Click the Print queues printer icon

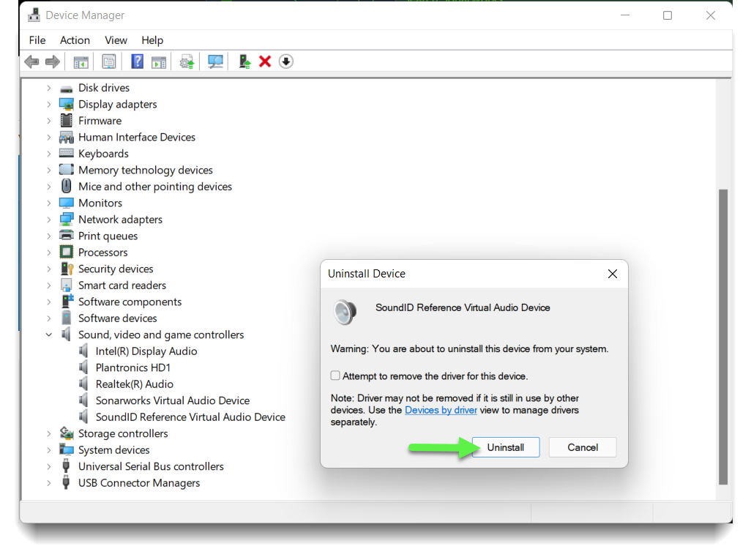pos(66,235)
